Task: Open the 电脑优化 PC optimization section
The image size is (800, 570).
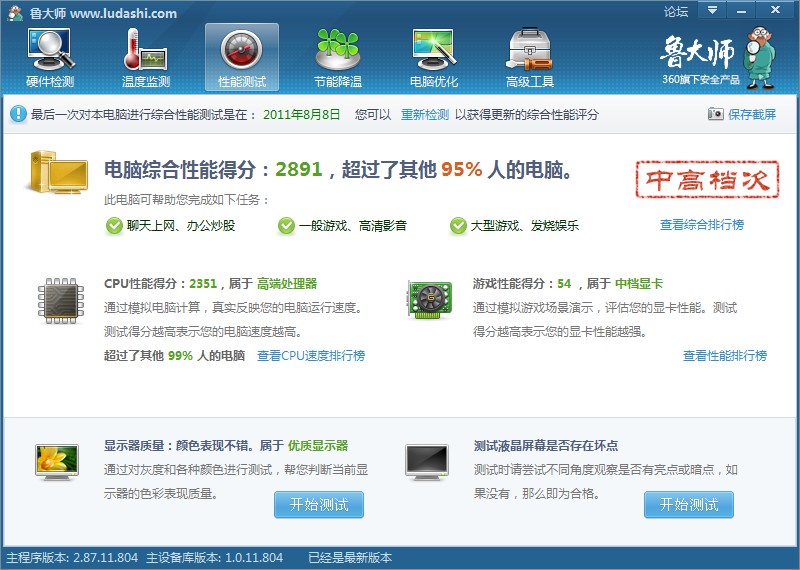Action: tap(434, 58)
